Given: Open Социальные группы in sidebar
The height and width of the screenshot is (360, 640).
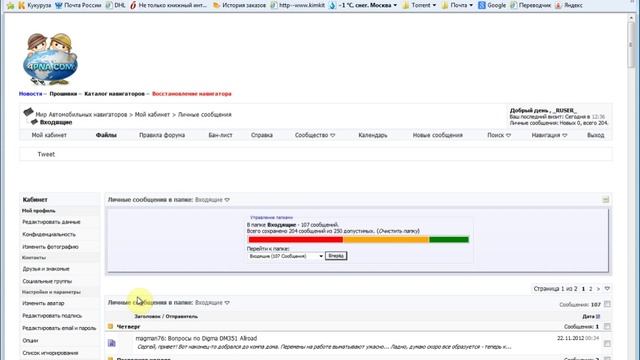Looking at the screenshot, I should tap(47, 281).
